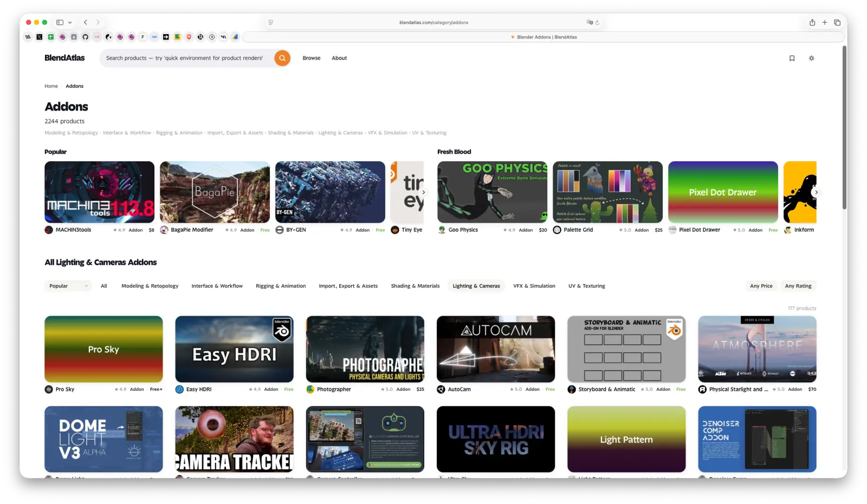
Task: Select the Lighting & Cameras filter pill
Action: pos(476,286)
